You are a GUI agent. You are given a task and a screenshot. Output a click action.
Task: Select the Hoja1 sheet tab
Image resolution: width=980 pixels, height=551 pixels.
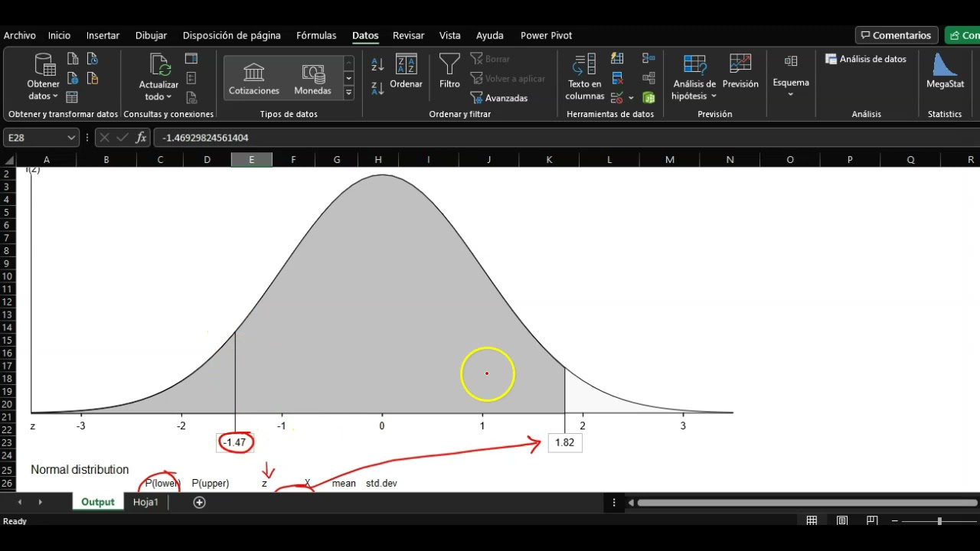(145, 502)
